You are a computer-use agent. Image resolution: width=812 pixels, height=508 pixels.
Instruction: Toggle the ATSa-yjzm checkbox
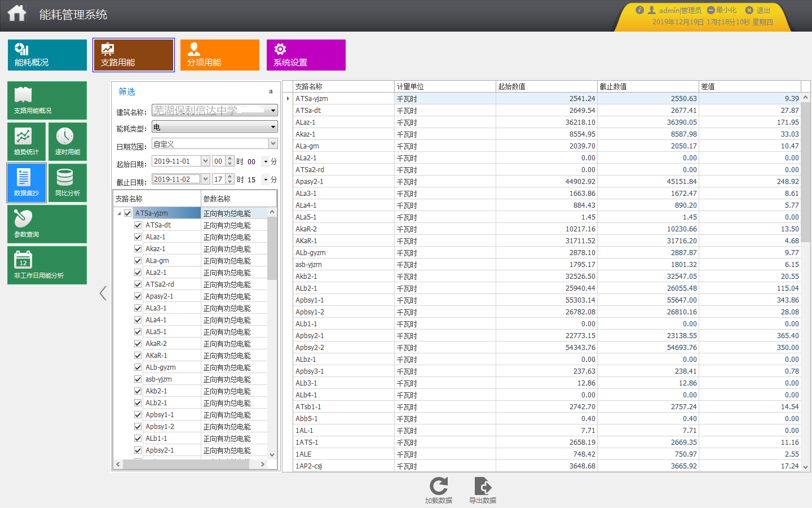(128, 213)
